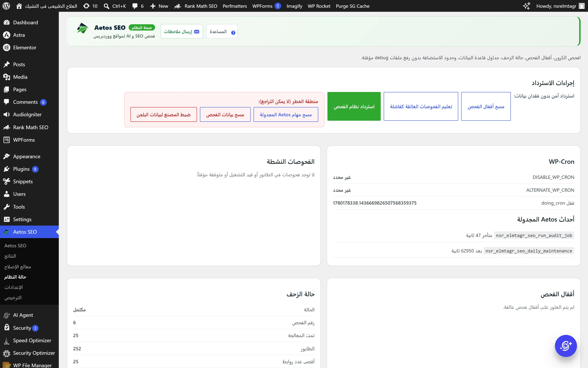The image size is (588, 368).
Task: Click the Settings sliders icon
Action: pos(7,219)
